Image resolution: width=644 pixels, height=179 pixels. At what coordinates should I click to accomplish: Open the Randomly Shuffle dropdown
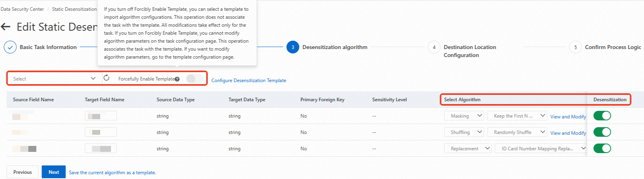519,132
